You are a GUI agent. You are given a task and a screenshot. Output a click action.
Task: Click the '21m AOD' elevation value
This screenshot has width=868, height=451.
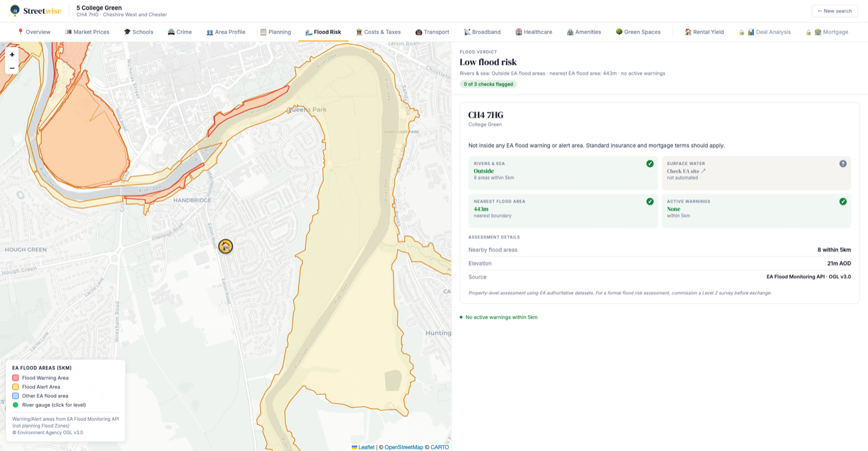(x=839, y=263)
